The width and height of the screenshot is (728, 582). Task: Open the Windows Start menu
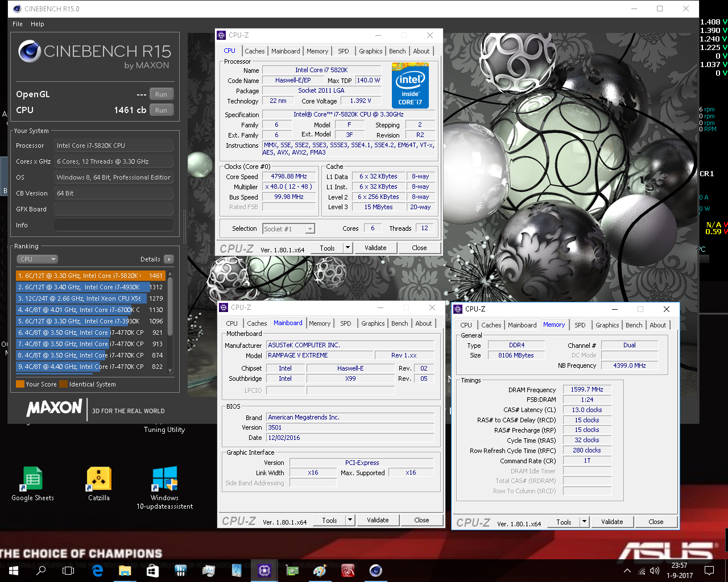(x=14, y=571)
